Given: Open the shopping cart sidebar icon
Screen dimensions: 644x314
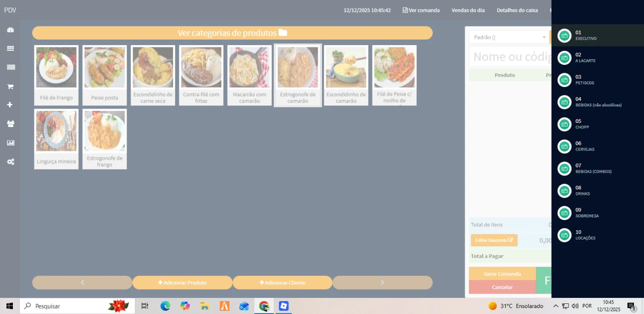Looking at the screenshot, I should click(x=10, y=86).
